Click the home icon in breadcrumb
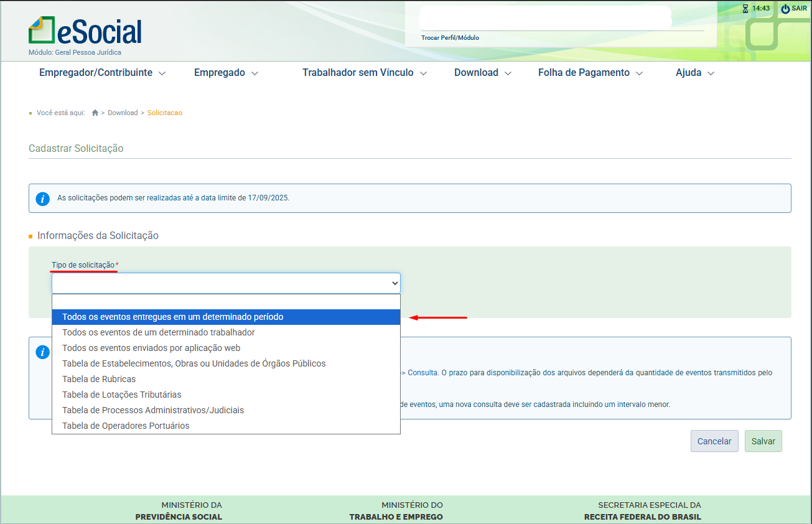Viewport: 812px width, 524px height. coord(95,113)
